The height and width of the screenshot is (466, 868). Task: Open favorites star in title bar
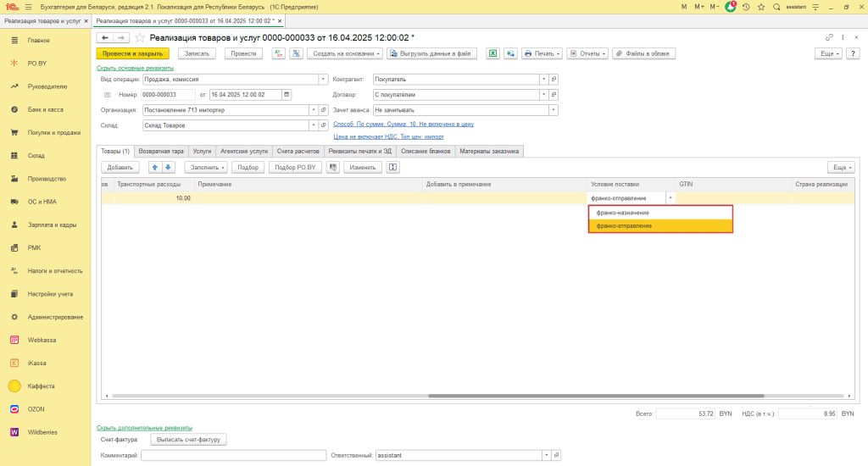point(761,7)
